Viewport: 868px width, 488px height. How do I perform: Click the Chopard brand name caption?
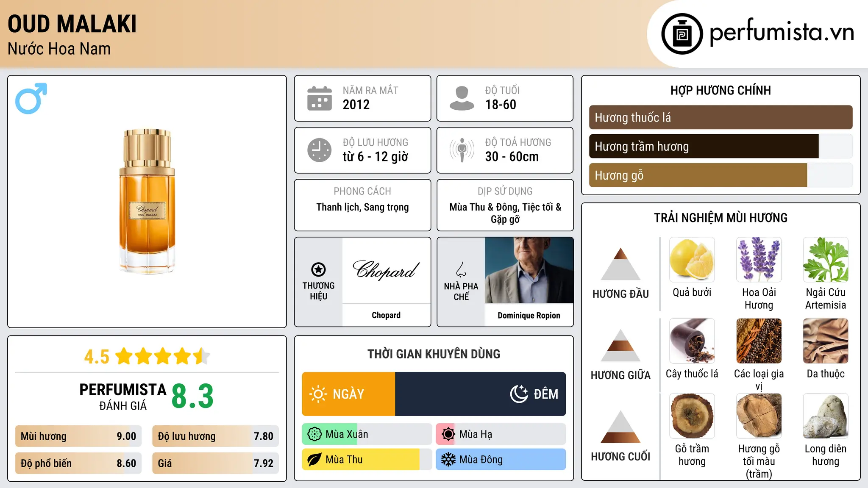coord(386,315)
